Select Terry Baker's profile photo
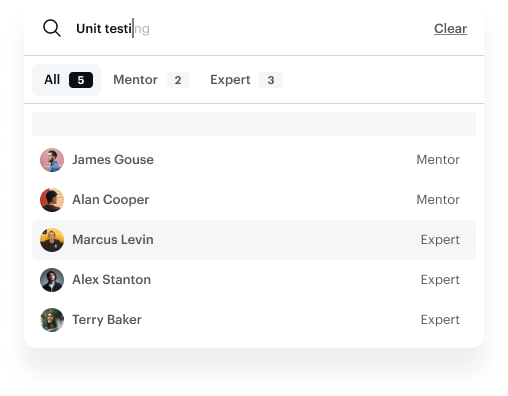The width and height of the screenshot is (508, 396). tap(52, 320)
